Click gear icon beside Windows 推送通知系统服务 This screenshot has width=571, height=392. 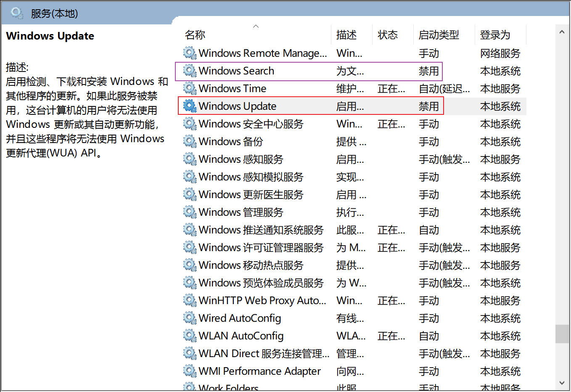pyautogui.click(x=190, y=230)
